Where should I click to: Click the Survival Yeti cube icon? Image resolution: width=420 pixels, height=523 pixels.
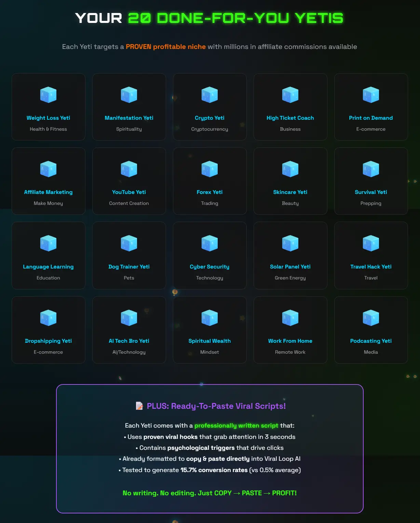(371, 169)
